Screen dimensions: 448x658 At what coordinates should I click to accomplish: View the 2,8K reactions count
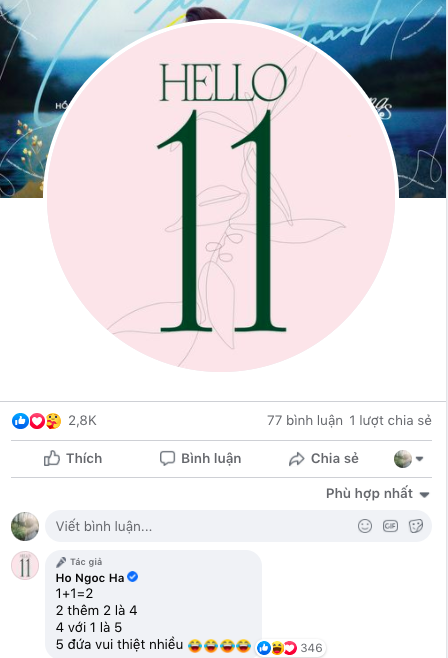point(82,420)
